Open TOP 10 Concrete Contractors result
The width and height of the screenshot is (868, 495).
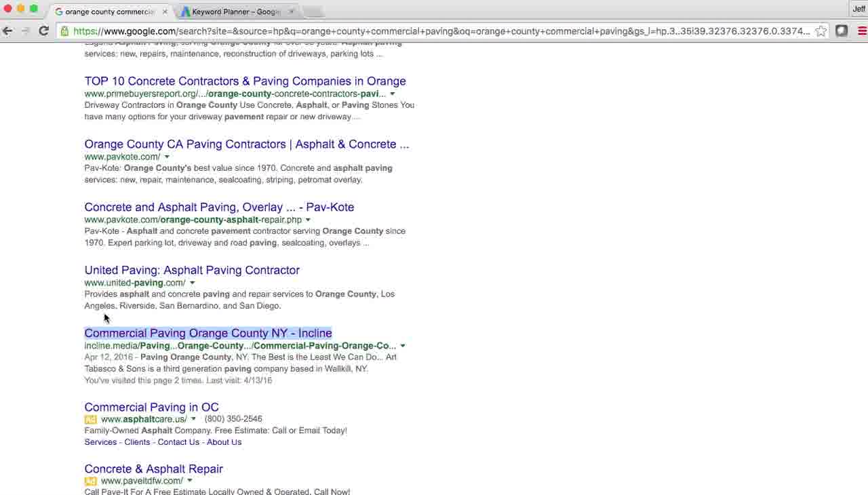tap(245, 81)
